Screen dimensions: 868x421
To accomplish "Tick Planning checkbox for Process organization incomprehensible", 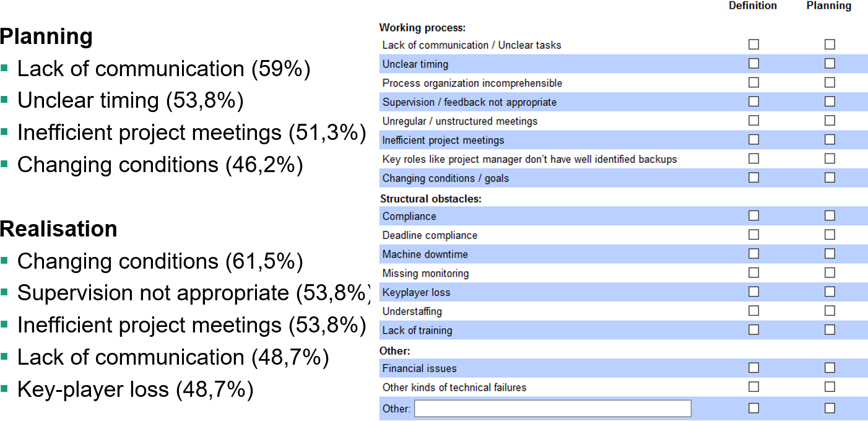I will 830,82.
